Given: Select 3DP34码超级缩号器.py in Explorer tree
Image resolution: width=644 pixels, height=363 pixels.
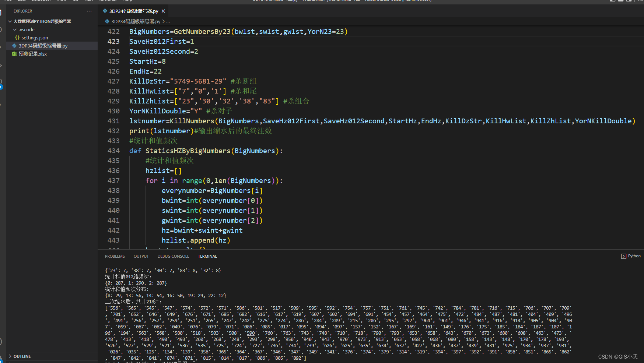Looking at the screenshot, I should tap(43, 46).
